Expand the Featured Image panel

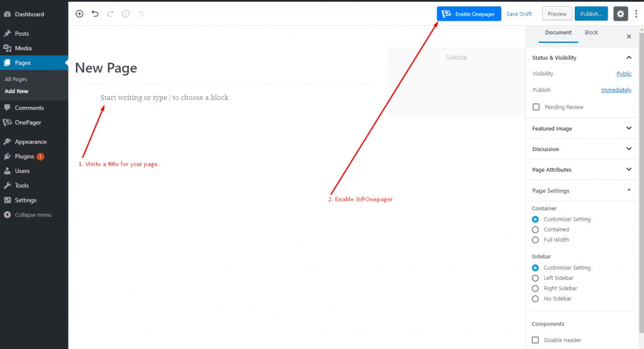582,128
